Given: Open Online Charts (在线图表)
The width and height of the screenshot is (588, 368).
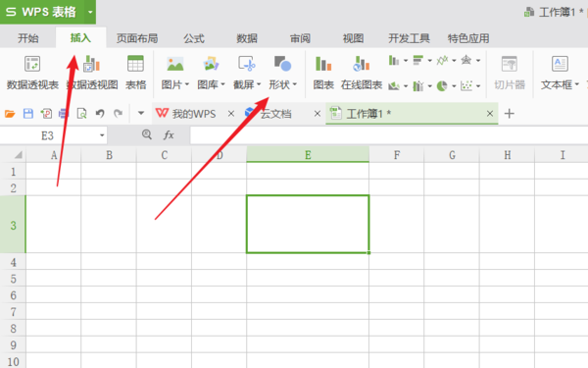Looking at the screenshot, I should tap(361, 74).
